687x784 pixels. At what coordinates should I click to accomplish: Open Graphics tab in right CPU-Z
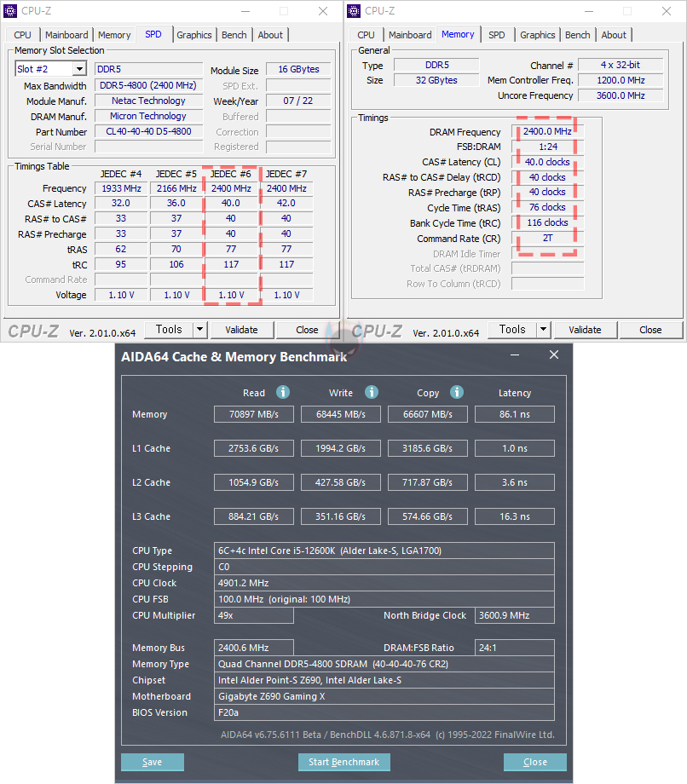click(x=538, y=35)
